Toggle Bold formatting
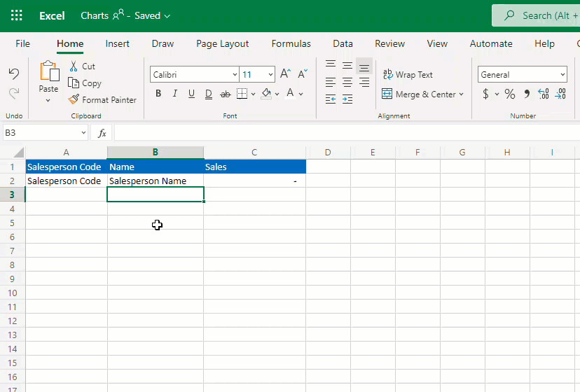This screenshot has height=392, width=580. tap(158, 94)
